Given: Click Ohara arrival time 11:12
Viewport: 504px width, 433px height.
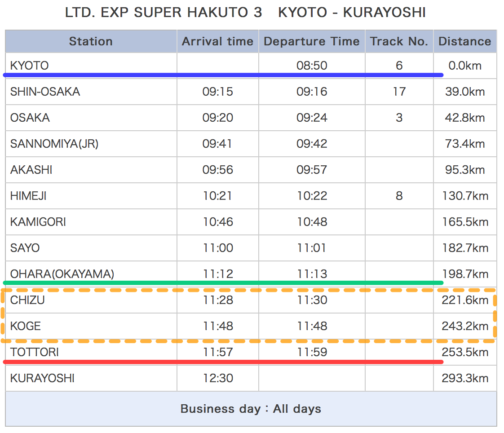Looking at the screenshot, I should coord(217,274).
